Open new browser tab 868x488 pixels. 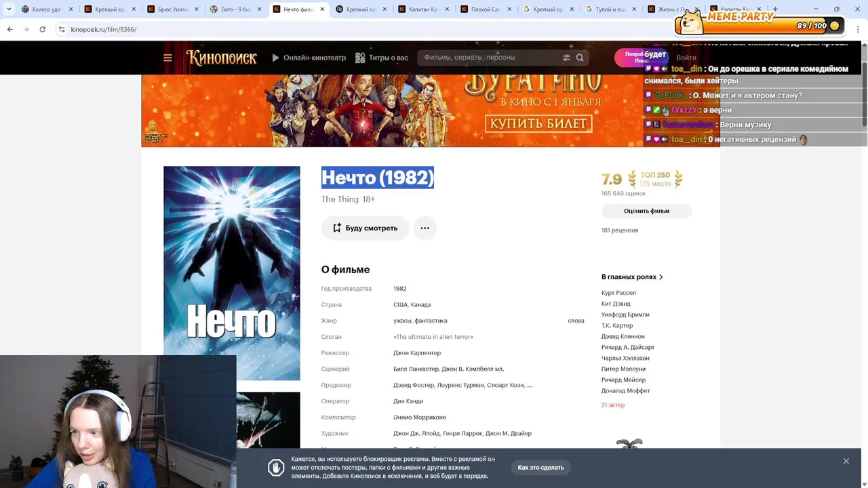coord(775,9)
